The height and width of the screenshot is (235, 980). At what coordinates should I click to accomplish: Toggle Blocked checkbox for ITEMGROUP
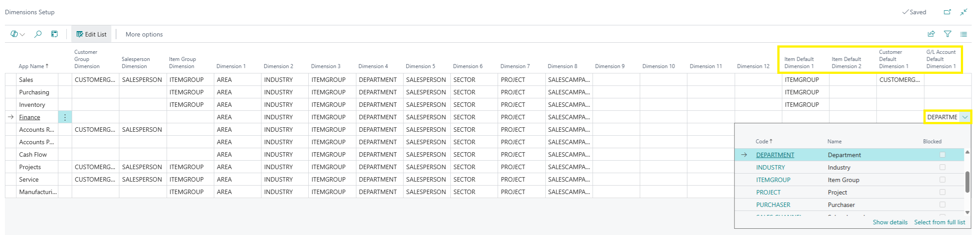(942, 180)
